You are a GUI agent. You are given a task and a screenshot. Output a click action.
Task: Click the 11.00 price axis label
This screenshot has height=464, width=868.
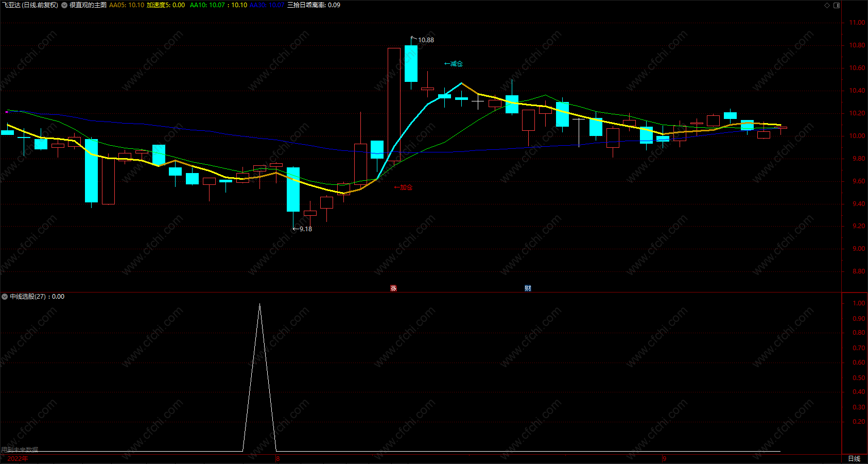point(857,23)
